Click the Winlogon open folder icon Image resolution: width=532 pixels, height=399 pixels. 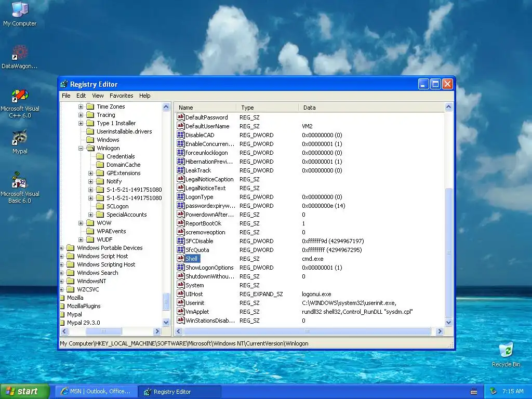[90, 148]
